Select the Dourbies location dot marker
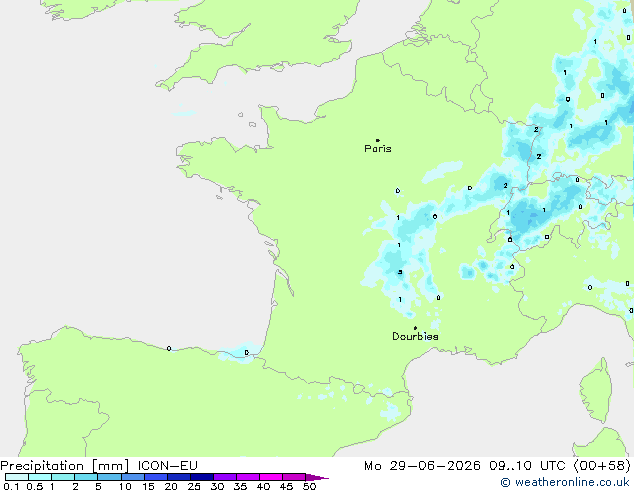634x490 pixels. 415,328
